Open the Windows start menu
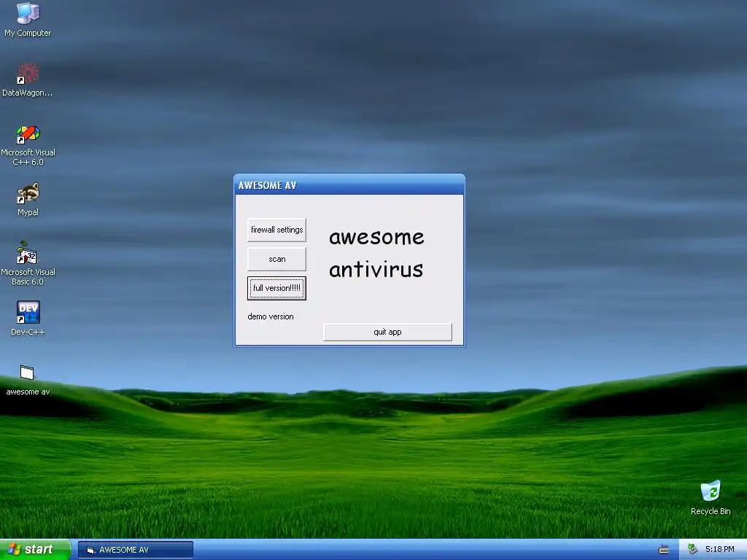This screenshot has height=560, width=747. click(x=35, y=550)
